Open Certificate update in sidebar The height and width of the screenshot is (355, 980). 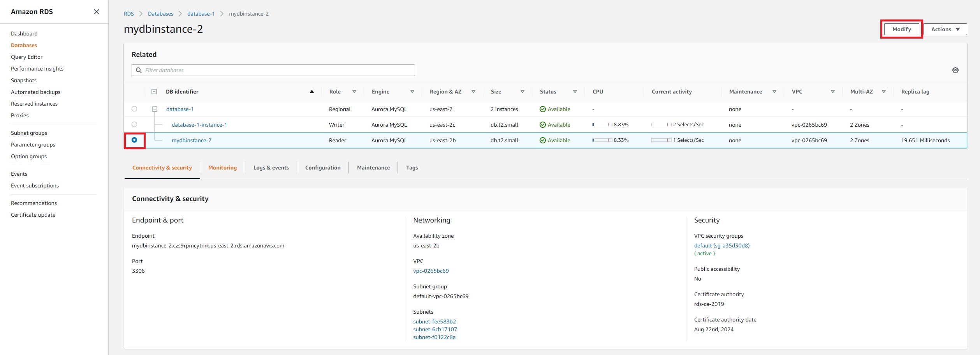tap(33, 215)
